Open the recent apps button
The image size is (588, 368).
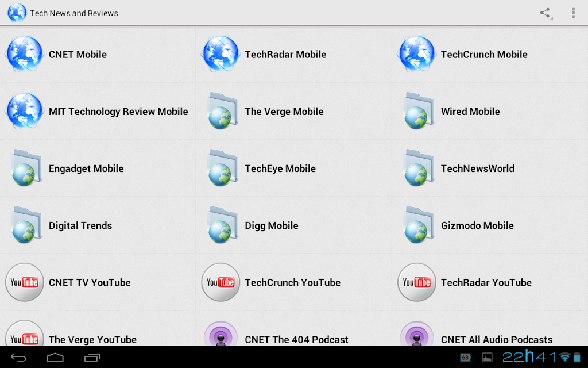point(92,358)
